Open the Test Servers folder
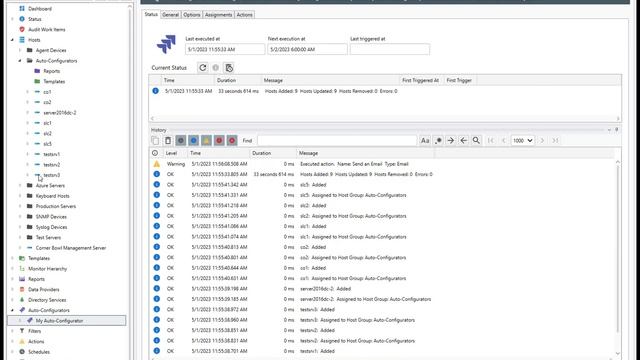 (48, 238)
